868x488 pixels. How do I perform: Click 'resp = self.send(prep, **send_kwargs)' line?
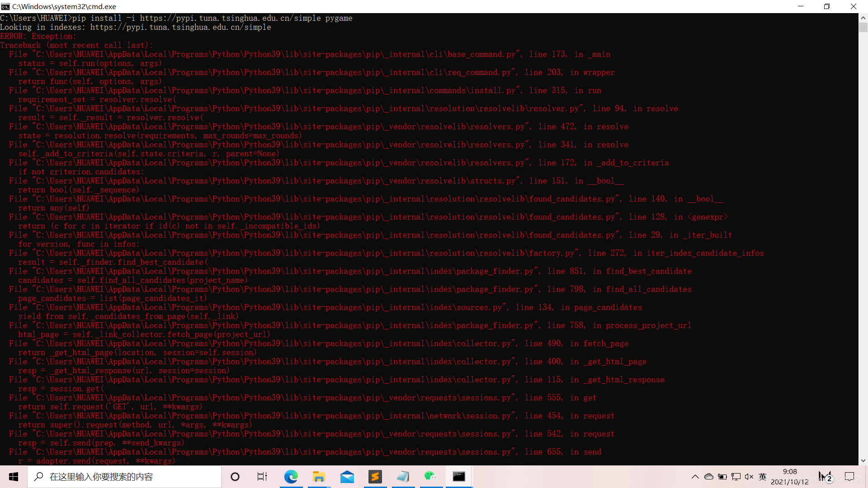coord(101,443)
